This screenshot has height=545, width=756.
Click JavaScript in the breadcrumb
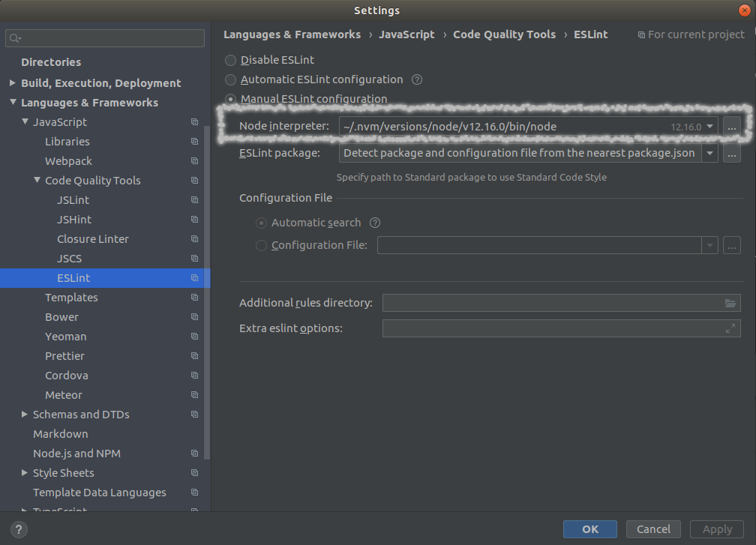pos(406,34)
